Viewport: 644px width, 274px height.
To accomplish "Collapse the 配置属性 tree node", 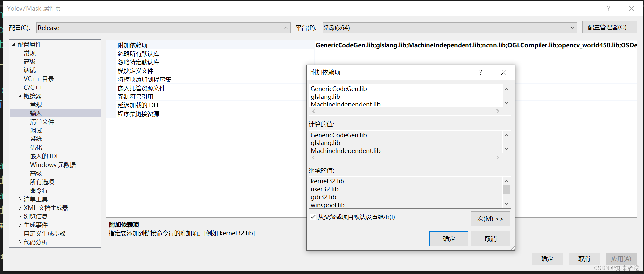I will click(14, 44).
